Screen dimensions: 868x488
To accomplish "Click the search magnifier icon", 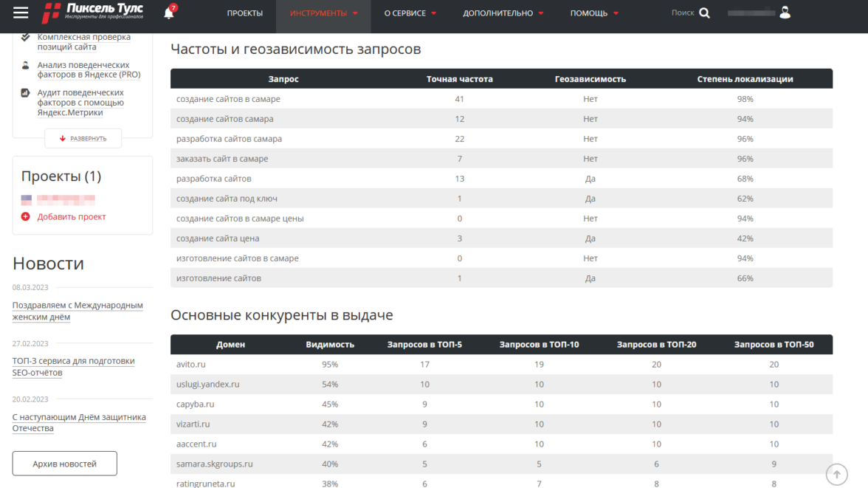I will 704,13.
